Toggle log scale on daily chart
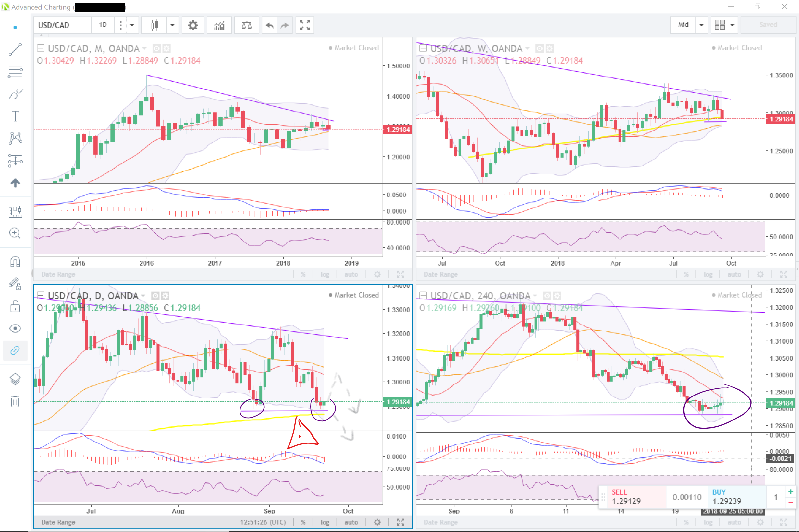 (325, 522)
